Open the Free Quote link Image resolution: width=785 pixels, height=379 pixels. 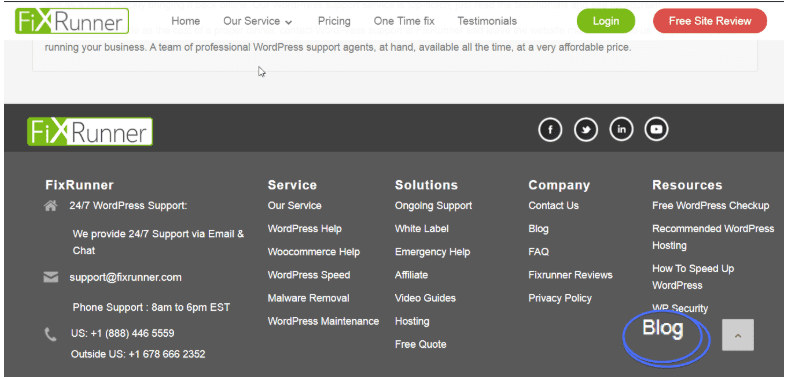pos(421,344)
